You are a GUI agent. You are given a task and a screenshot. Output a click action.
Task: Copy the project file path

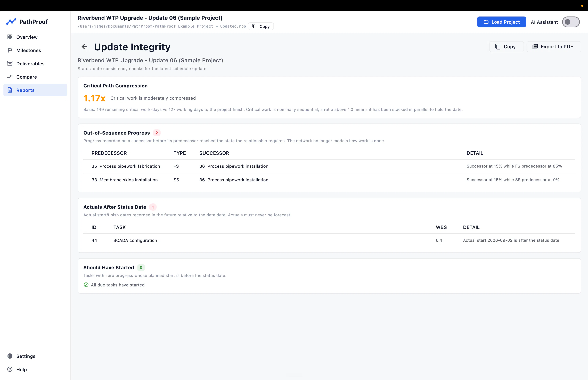tap(261, 26)
